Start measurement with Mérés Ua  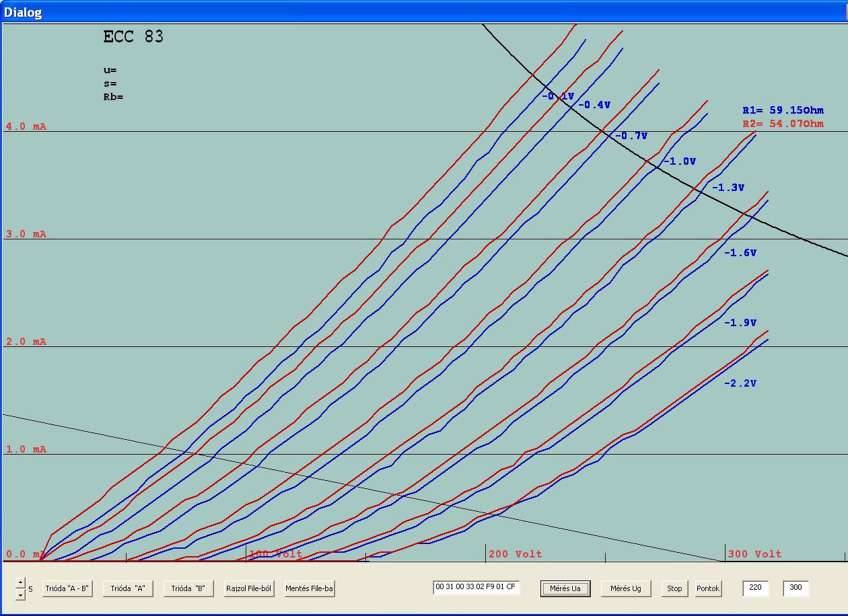565,588
